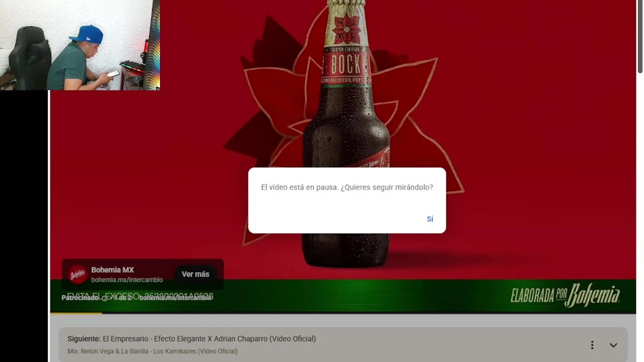
Task: Click the Bohemia MX advertiser name
Action: click(112, 270)
